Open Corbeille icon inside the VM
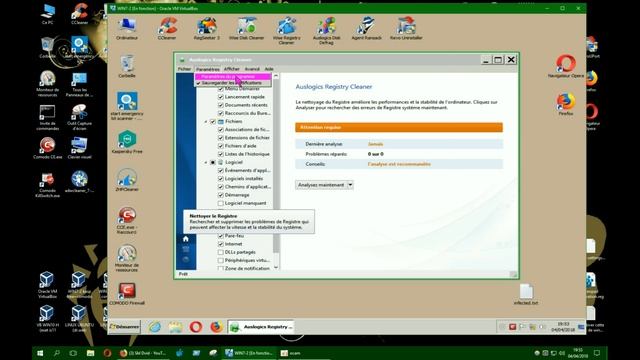The height and width of the screenshot is (360, 640). point(127,66)
